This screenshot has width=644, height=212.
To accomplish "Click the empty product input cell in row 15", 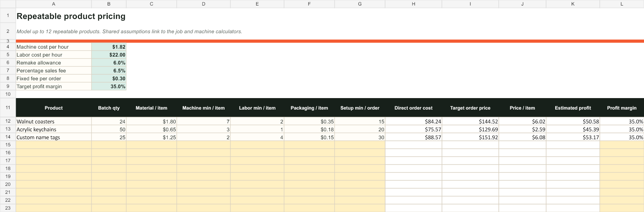I will [x=54, y=145].
